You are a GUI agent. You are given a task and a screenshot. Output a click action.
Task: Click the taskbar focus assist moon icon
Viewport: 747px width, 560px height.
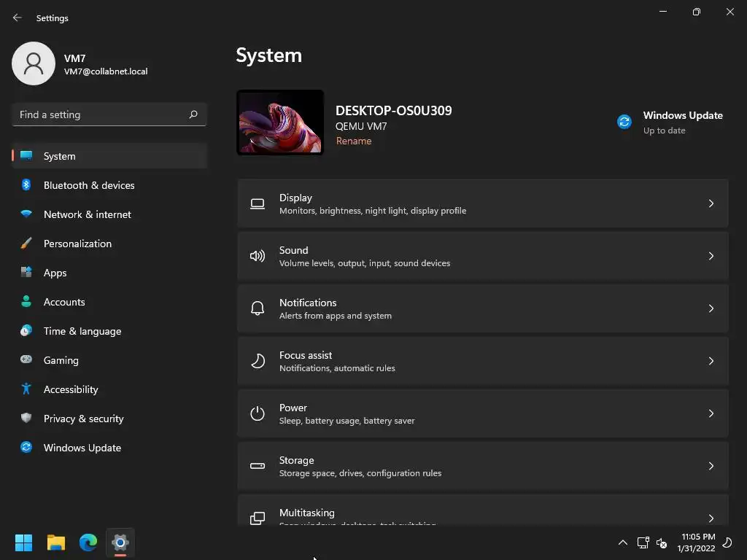727,542
